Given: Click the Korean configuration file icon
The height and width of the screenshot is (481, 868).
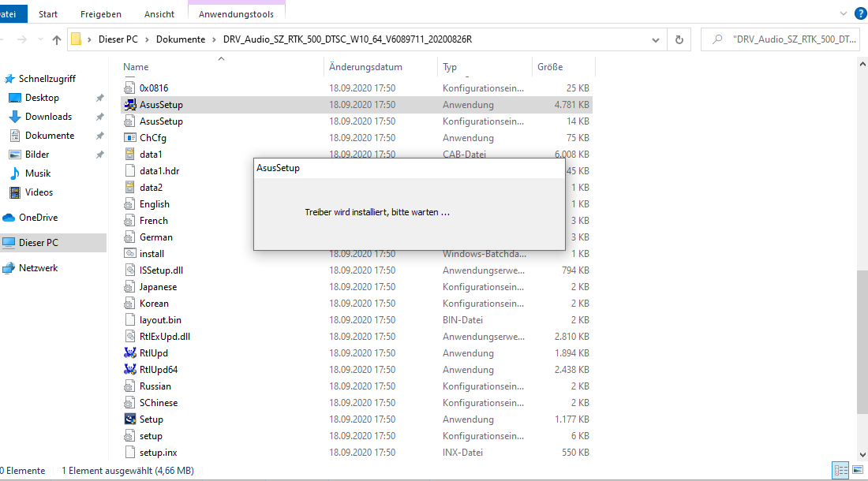Looking at the screenshot, I should click(x=130, y=304).
